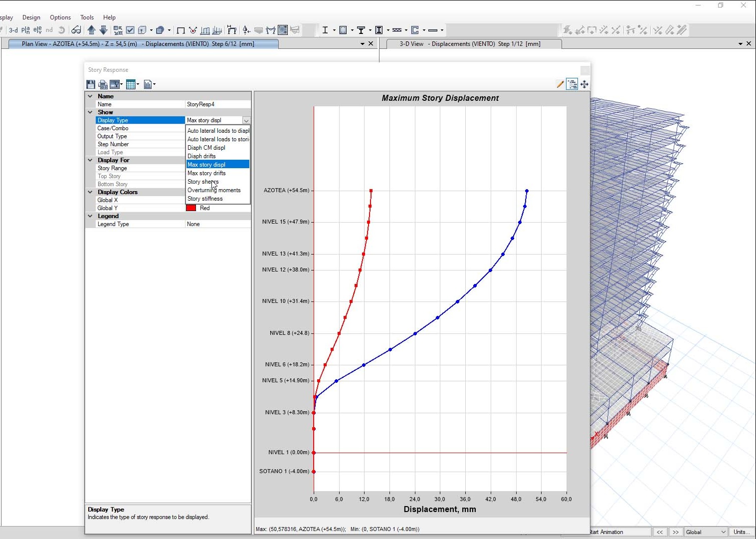Click the four-arrow move icon above chart

[x=584, y=84]
